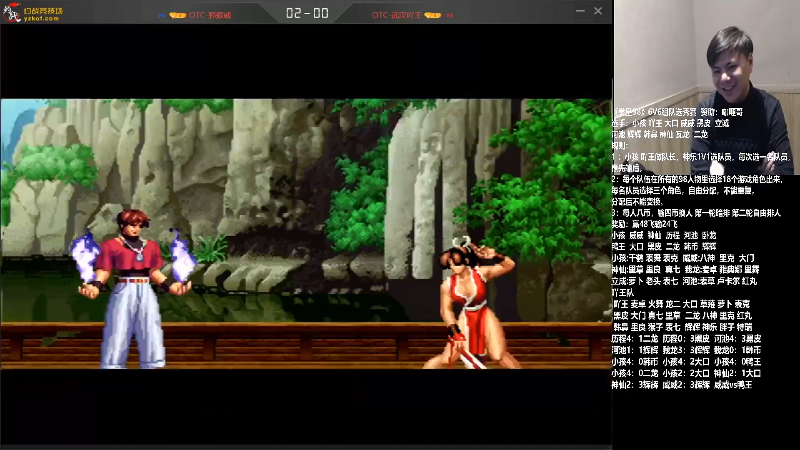
Task: Click inside the game fight viewport
Action: click(x=306, y=234)
